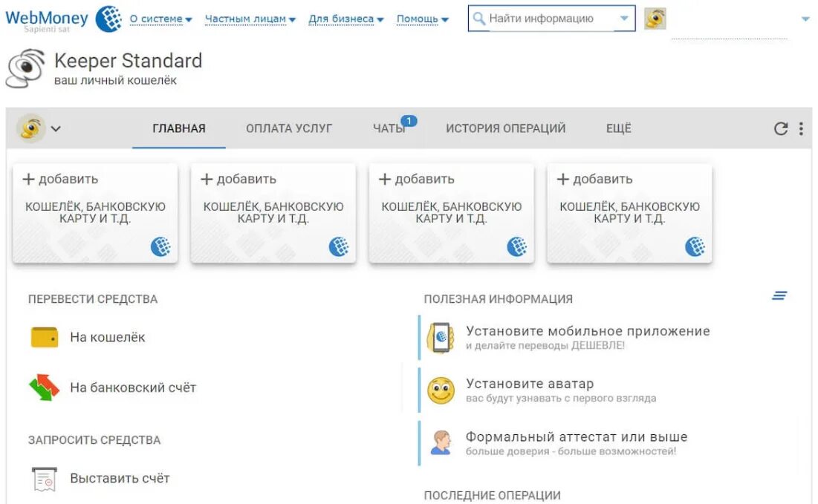This screenshot has height=504, width=818.
Task: Open the Чаты tab
Action: coord(389,128)
